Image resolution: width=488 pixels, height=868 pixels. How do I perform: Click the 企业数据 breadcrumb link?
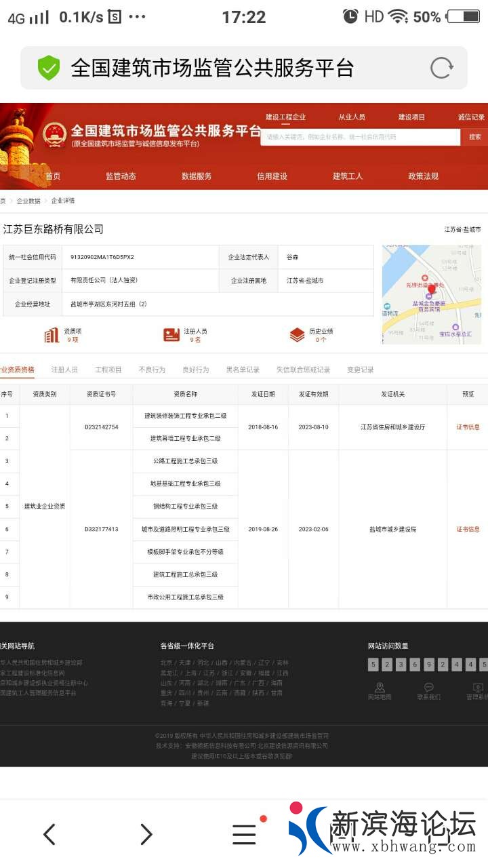pyautogui.click(x=28, y=201)
